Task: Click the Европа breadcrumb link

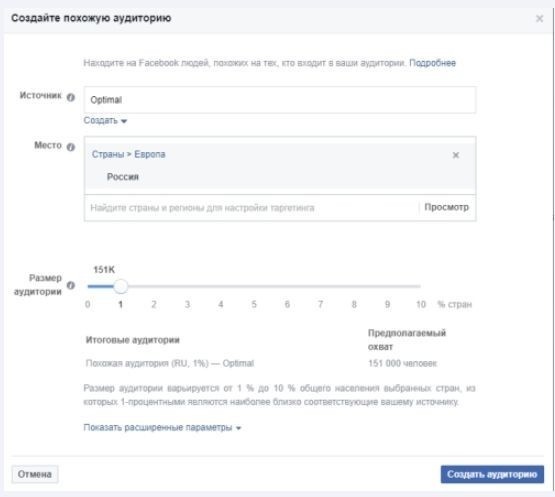Action: [150, 154]
